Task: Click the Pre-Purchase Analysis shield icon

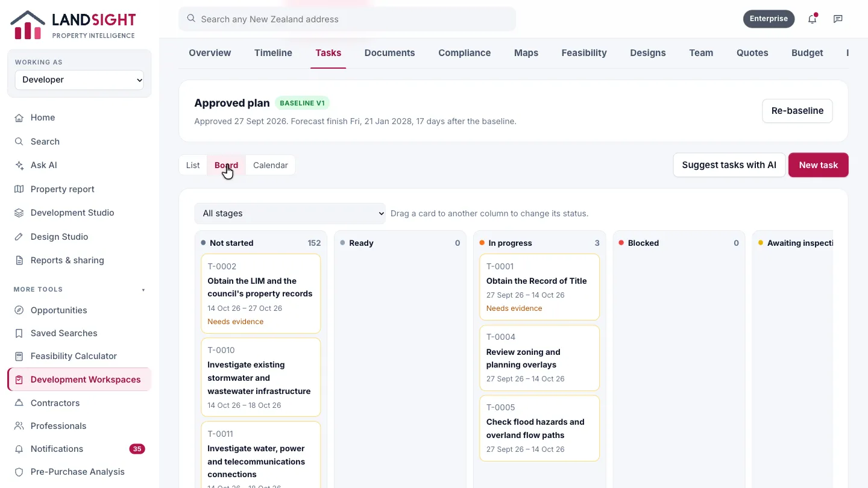Action: pos(19,472)
